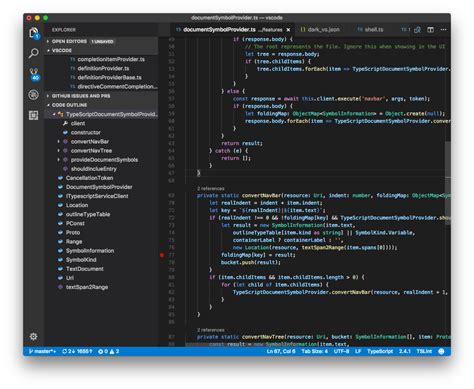
Task: Click Ln 67, Col 6 in status bar
Action: 281,351
